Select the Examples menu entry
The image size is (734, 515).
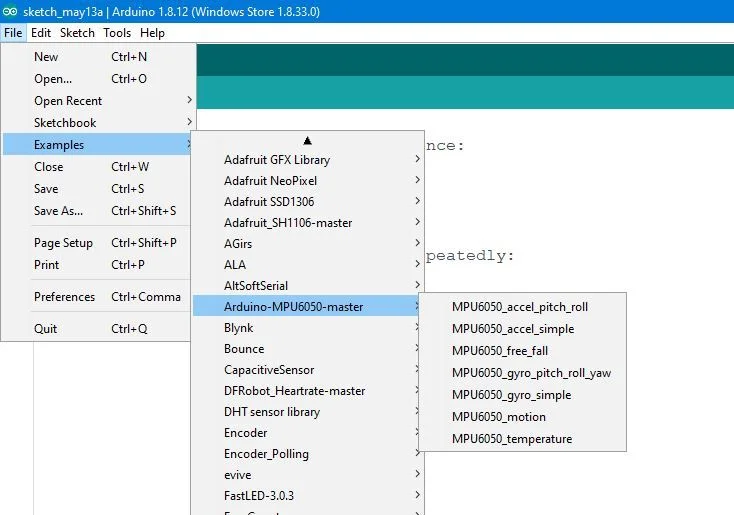point(98,145)
